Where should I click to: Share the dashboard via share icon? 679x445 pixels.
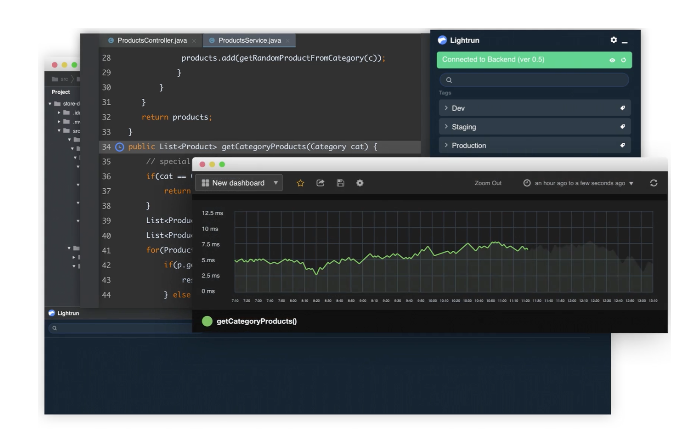click(320, 183)
